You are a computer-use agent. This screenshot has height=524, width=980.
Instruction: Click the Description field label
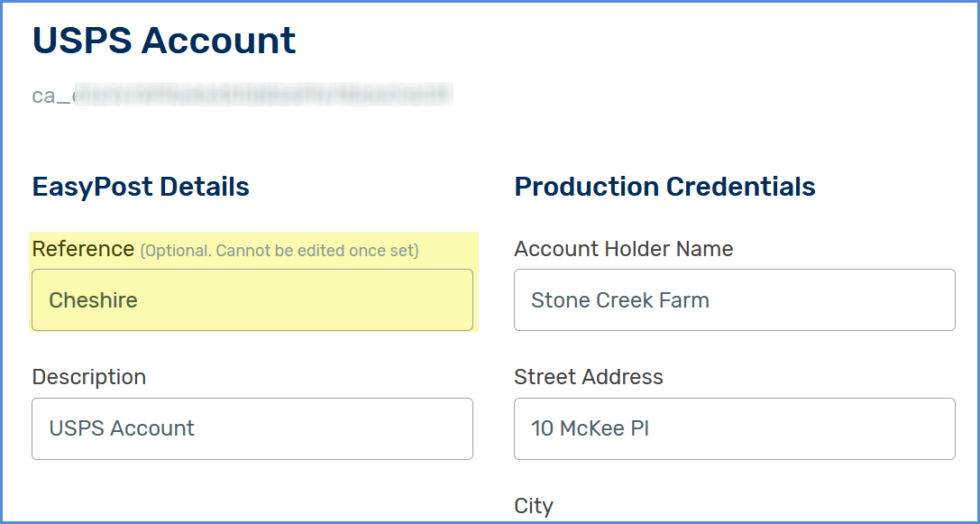click(88, 377)
